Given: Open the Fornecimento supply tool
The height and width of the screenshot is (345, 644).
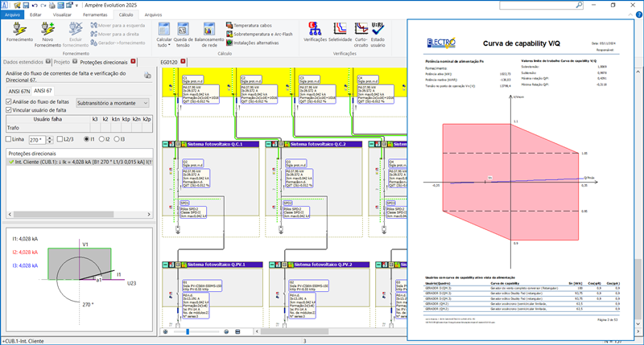Looking at the screenshot, I should [19, 32].
